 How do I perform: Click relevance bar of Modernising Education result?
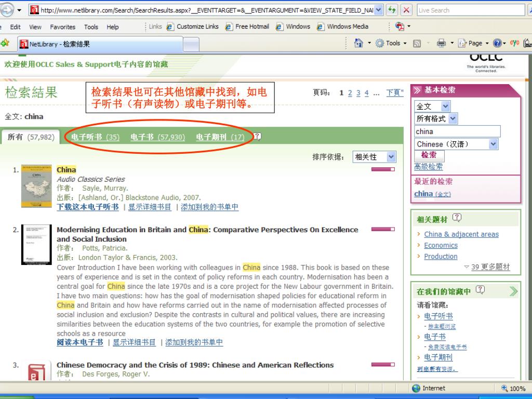point(383,229)
